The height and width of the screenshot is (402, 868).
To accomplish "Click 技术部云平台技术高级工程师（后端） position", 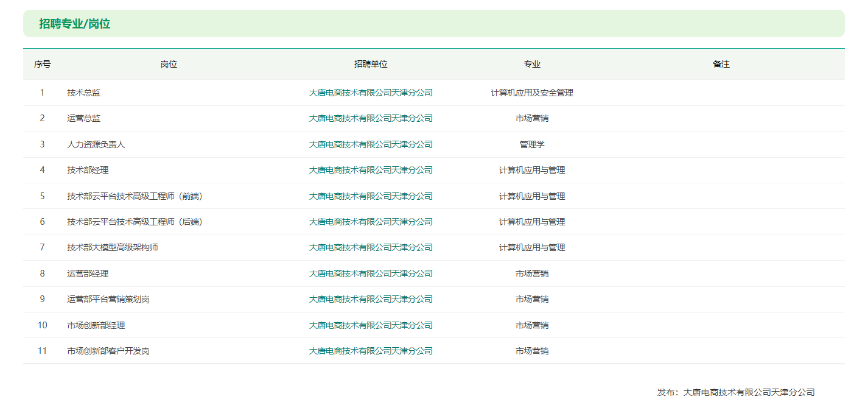I will click(x=135, y=222).
